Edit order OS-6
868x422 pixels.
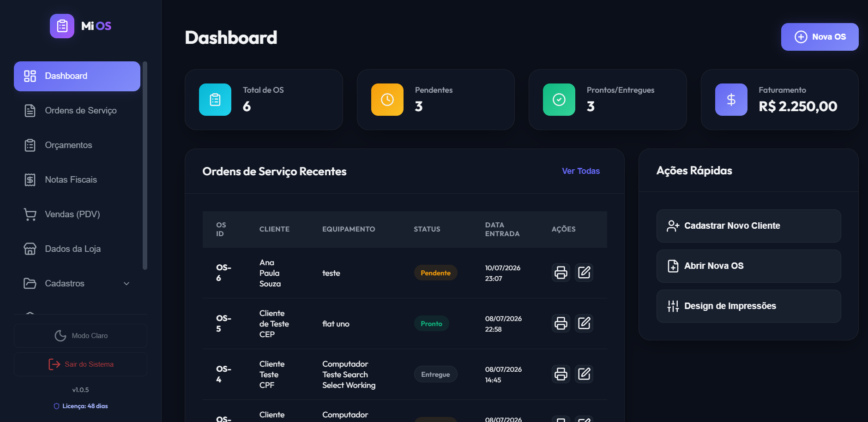(x=584, y=273)
